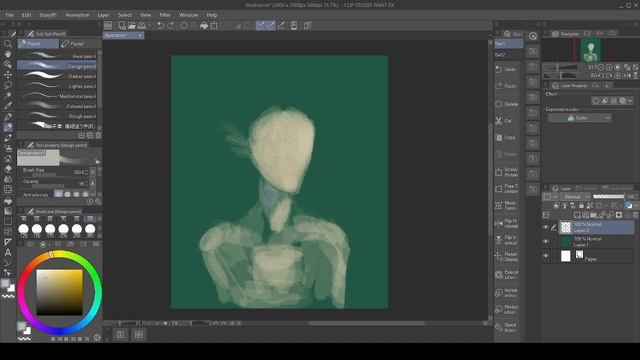The width and height of the screenshot is (640, 360).
Task: Toggle the transparent color swatch below the color chips
Action: [x=24, y=339]
